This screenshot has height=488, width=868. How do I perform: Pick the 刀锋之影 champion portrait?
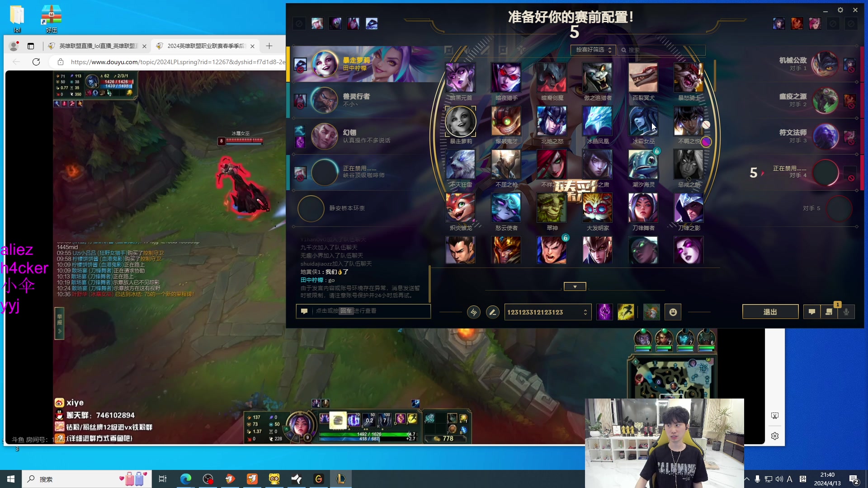click(689, 208)
